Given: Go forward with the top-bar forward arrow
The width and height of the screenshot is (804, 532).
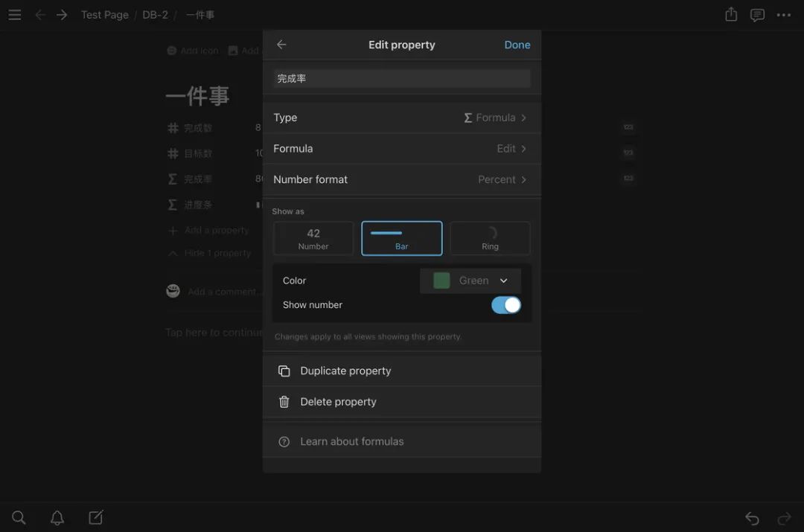Looking at the screenshot, I should pyautogui.click(x=62, y=15).
